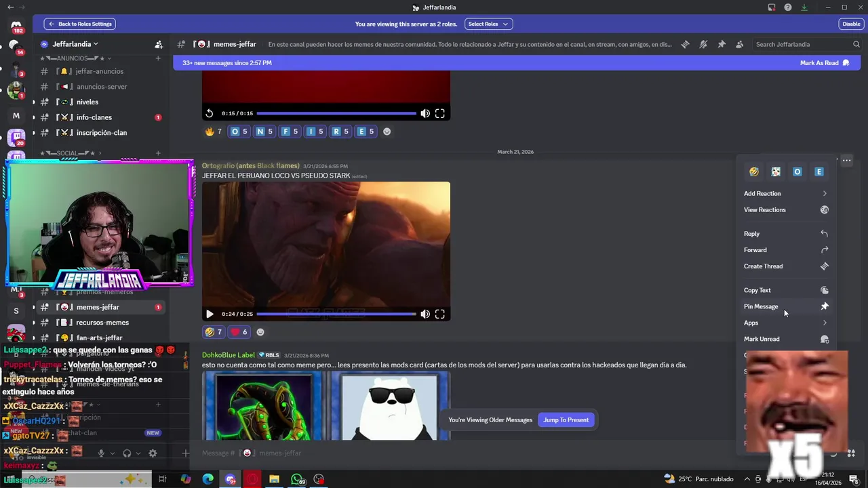
Task: Go back with the left arrow in title bar
Action: click(10, 7)
